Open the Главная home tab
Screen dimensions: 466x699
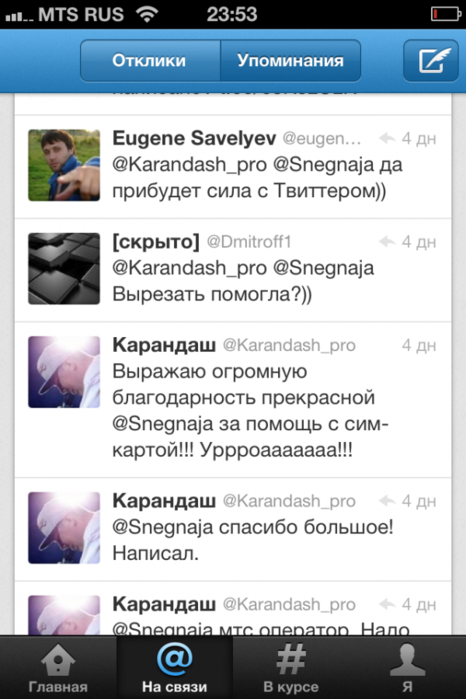tap(58, 667)
